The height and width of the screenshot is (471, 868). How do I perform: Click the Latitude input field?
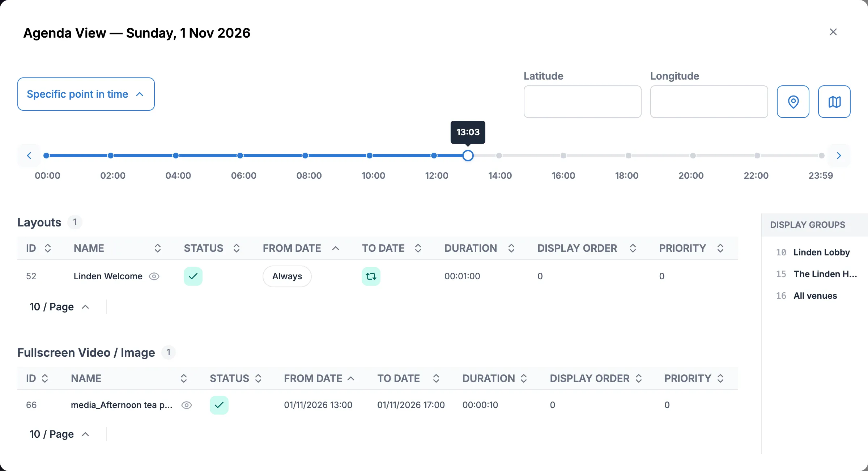pos(582,102)
